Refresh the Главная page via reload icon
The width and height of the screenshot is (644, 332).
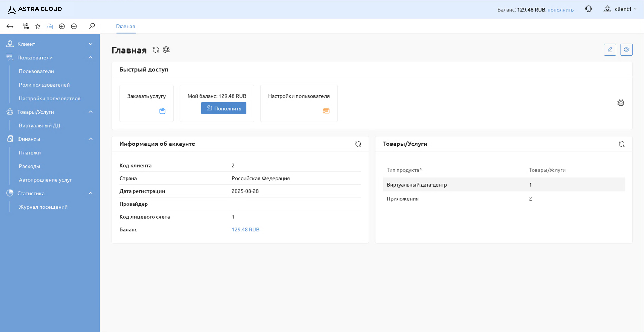[156, 50]
